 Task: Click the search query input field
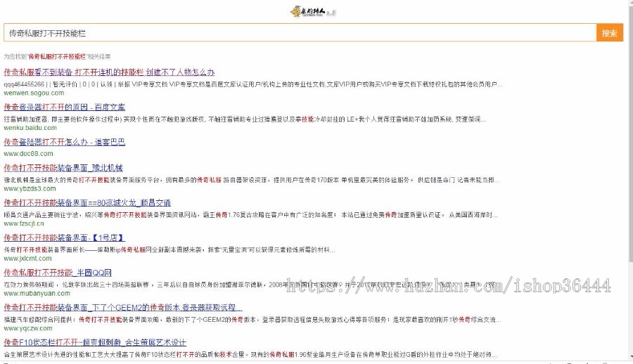(x=300, y=33)
